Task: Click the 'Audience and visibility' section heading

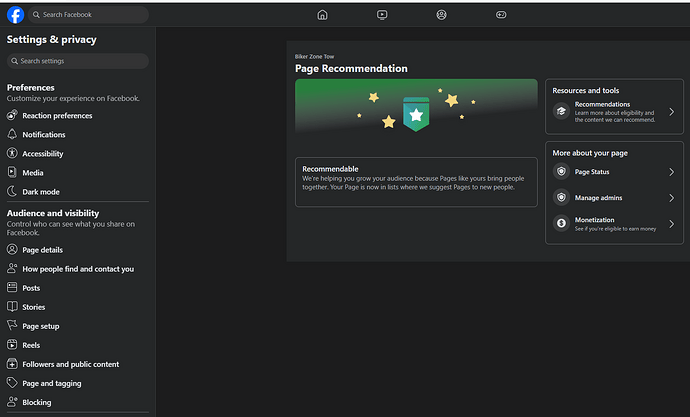Action: click(x=53, y=213)
